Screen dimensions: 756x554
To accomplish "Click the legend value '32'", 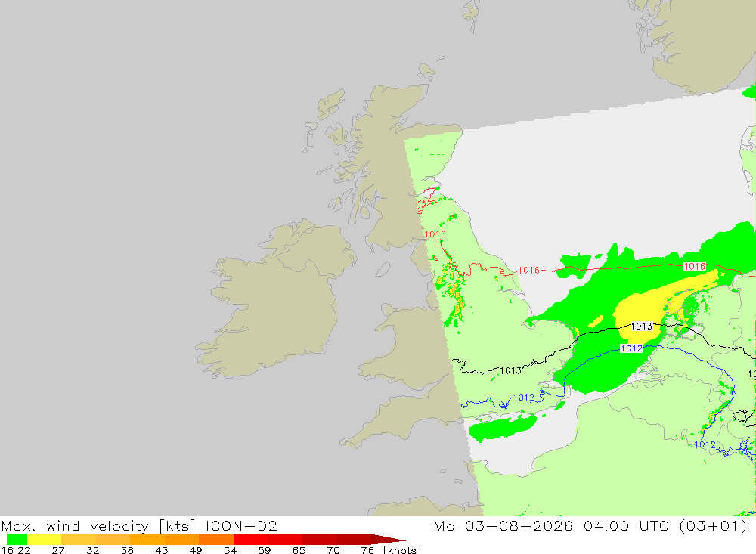I will 92,550.
